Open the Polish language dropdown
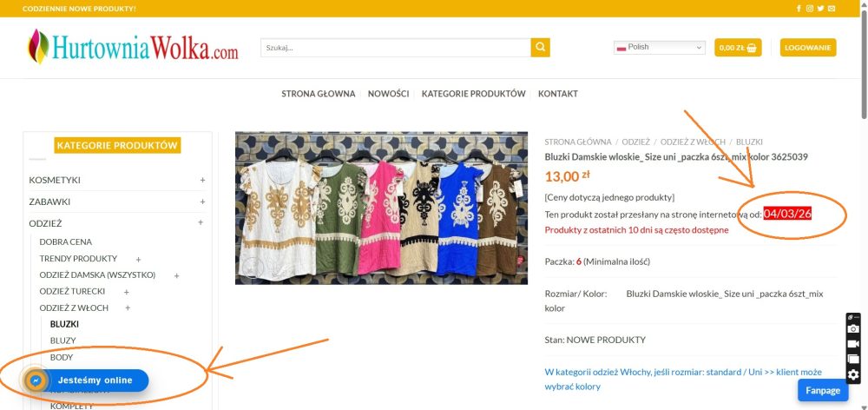868x410 pixels. click(660, 48)
